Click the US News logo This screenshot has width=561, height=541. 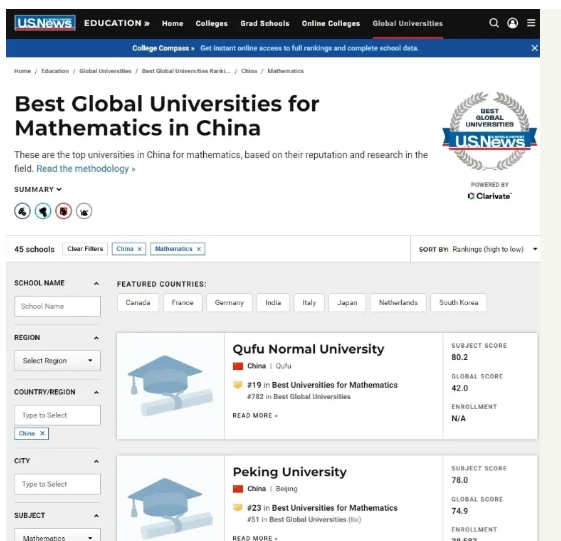(x=45, y=23)
